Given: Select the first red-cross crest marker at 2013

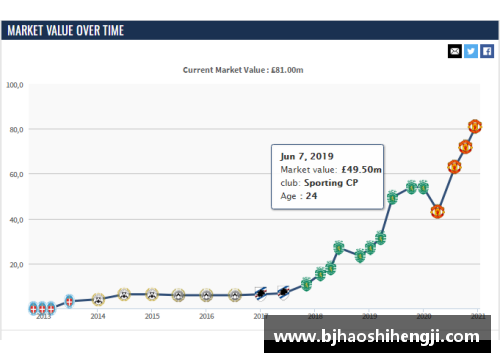Looking at the screenshot, I should pos(33,308).
